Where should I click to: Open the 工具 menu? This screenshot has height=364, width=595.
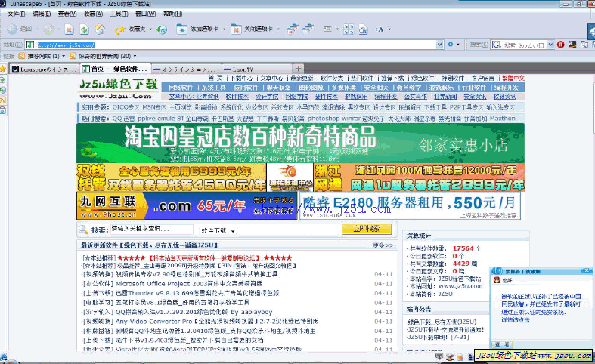[x=119, y=14]
